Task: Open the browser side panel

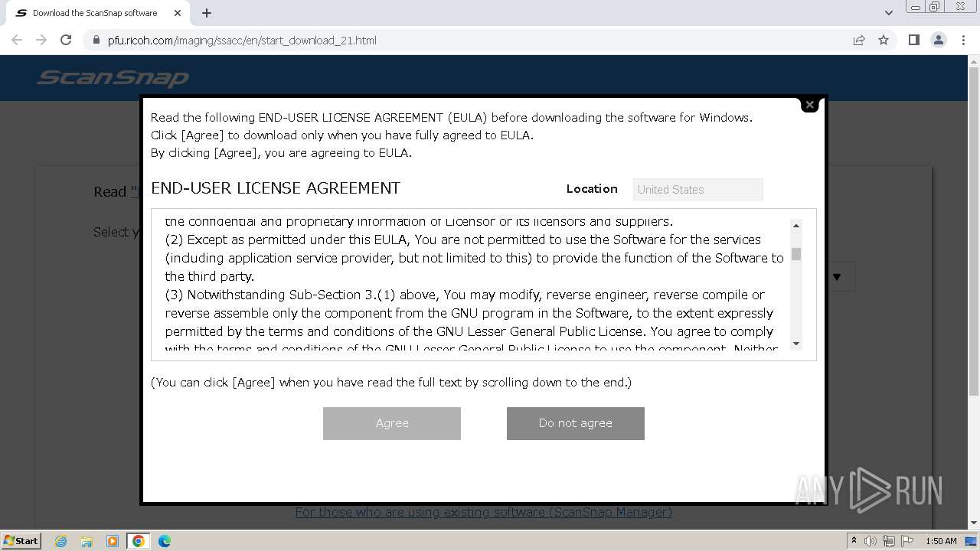Action: click(913, 40)
